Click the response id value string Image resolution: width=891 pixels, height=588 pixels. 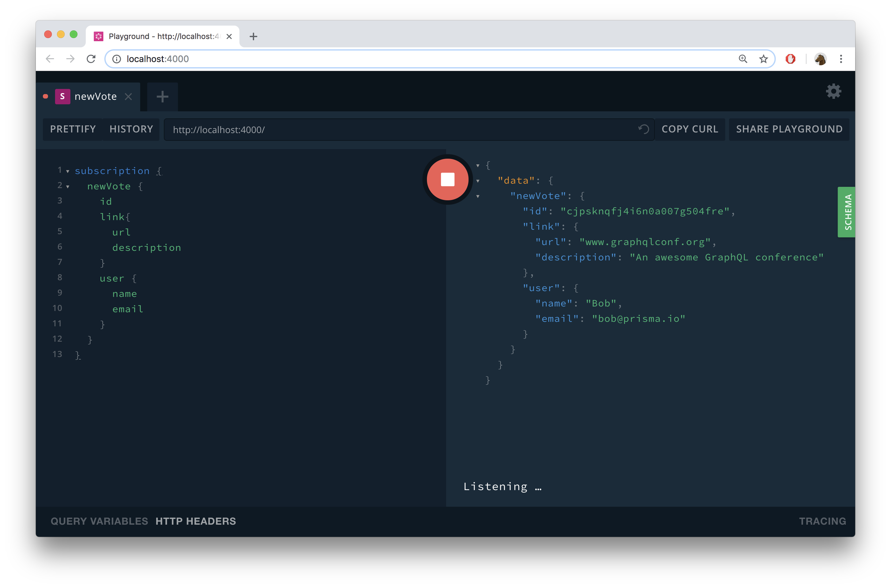645,211
